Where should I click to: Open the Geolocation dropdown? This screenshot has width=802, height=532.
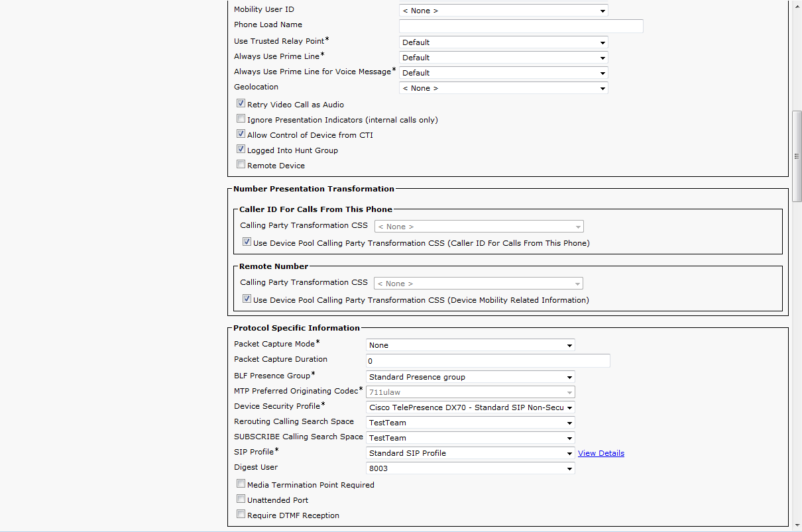click(x=503, y=88)
